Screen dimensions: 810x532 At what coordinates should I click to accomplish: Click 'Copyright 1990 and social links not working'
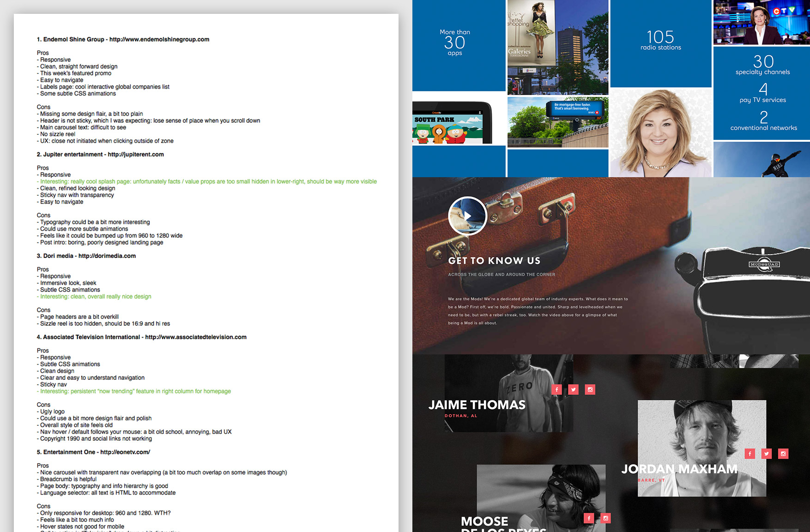[x=94, y=439]
